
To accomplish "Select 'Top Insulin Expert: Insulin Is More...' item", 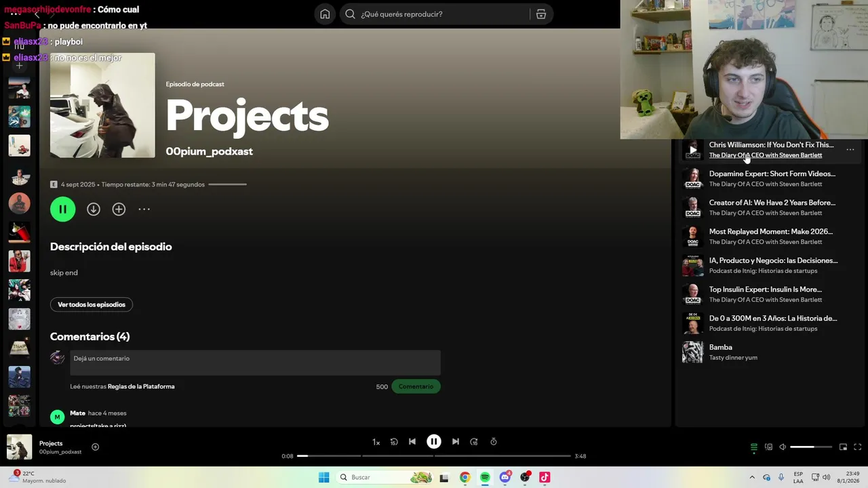I will point(771,294).
